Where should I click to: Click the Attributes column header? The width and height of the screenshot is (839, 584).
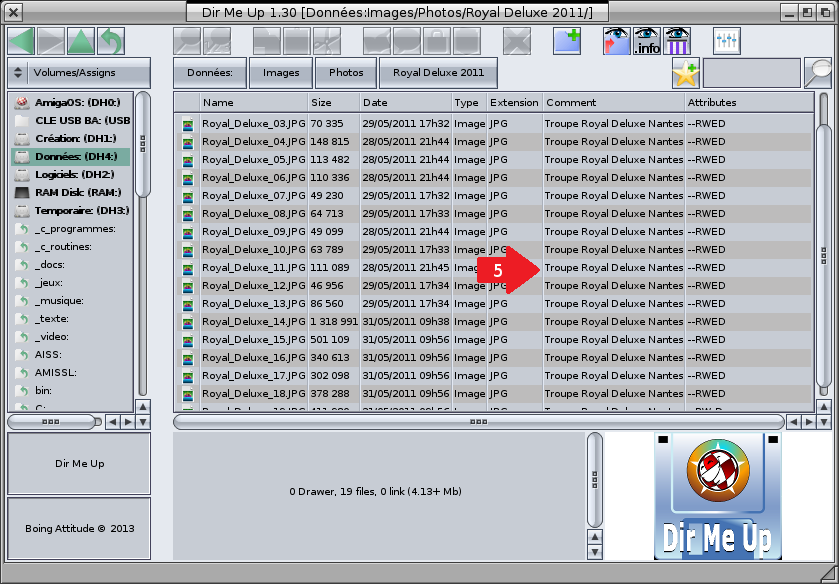pyautogui.click(x=749, y=103)
